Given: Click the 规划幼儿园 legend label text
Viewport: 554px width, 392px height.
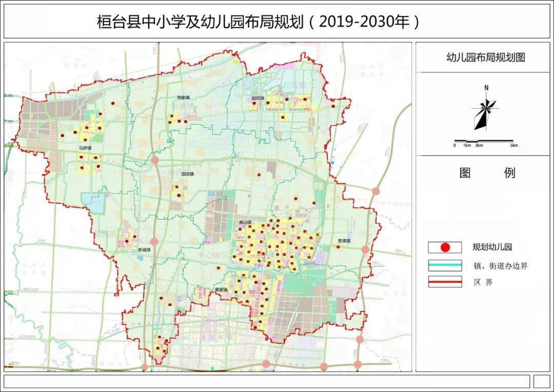Looking at the screenshot, I should (x=492, y=247).
